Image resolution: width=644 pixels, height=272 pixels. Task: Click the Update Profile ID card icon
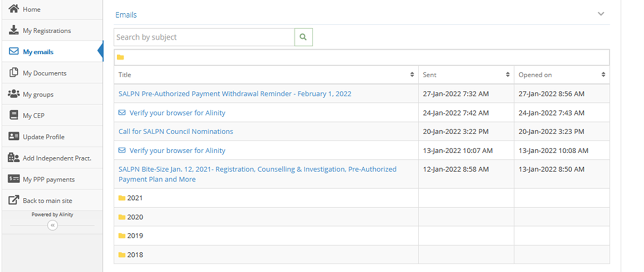pos(14,136)
